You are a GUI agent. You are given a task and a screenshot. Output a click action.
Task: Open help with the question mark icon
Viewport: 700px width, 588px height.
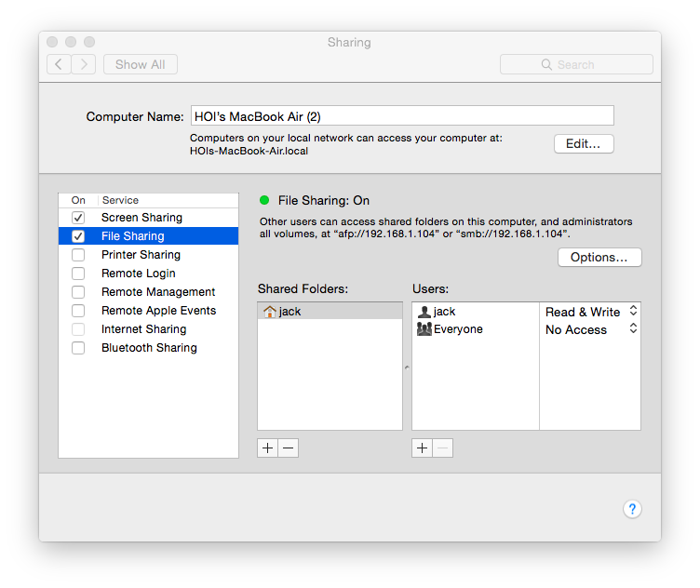632,509
